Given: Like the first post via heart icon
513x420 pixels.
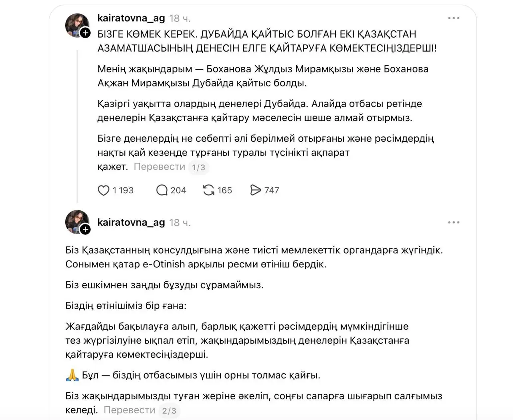Looking at the screenshot, I should point(103,190).
